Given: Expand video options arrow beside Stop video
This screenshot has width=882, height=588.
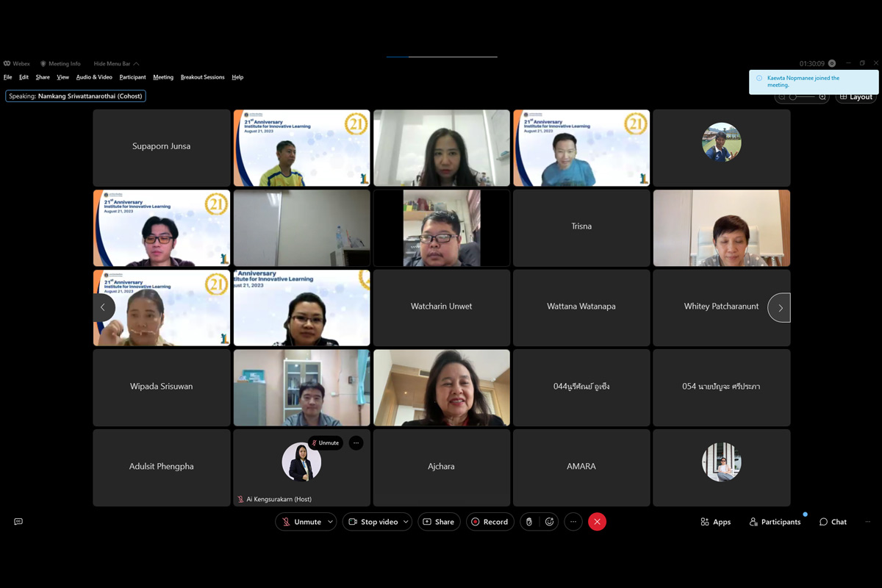Looking at the screenshot, I should coord(406,522).
